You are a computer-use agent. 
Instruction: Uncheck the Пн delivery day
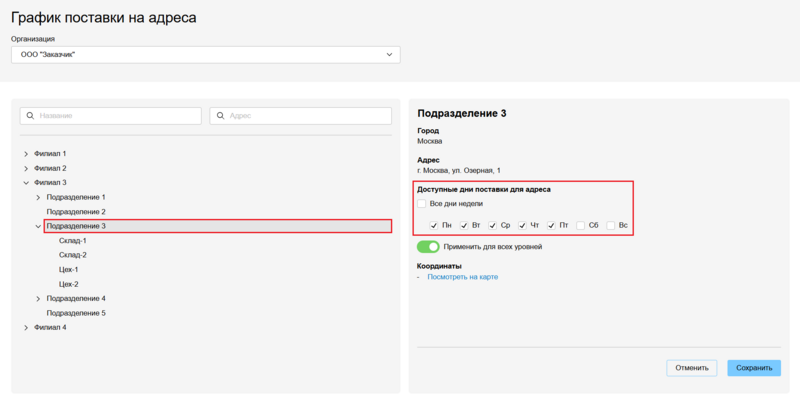coord(433,226)
